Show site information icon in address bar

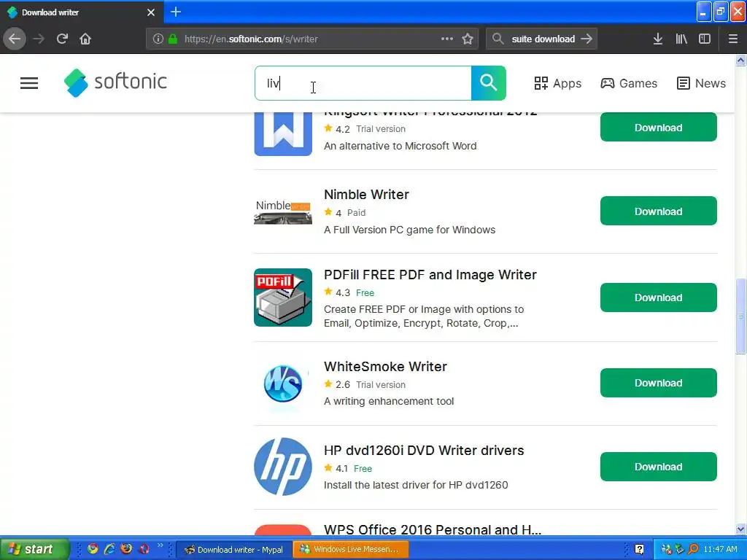pyautogui.click(x=158, y=39)
